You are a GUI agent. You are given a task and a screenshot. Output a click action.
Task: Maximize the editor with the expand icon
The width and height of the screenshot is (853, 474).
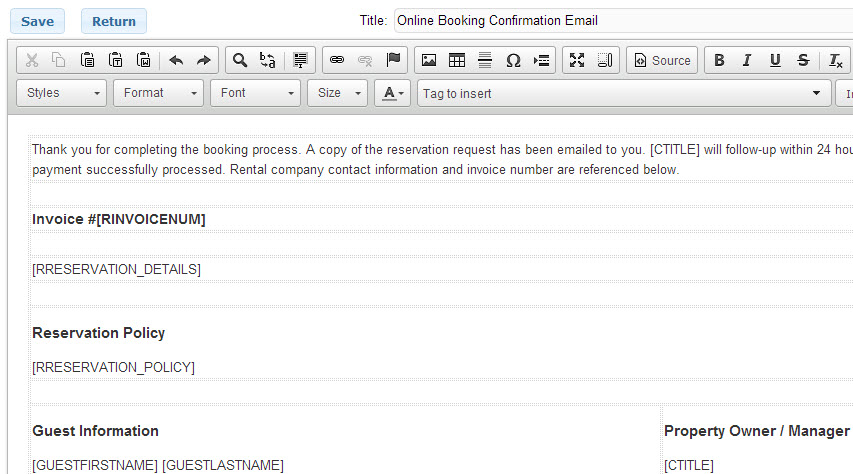(577, 61)
